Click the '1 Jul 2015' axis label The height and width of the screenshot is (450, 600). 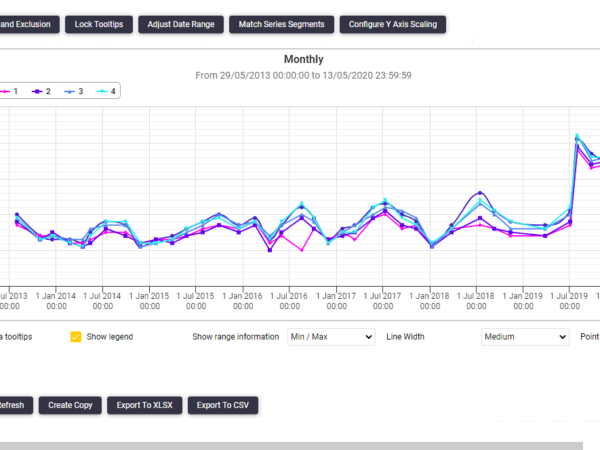coord(196,301)
